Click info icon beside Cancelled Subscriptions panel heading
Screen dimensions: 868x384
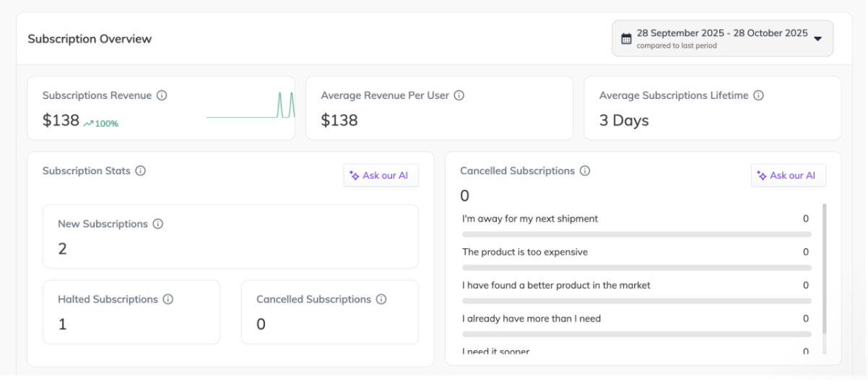[585, 171]
